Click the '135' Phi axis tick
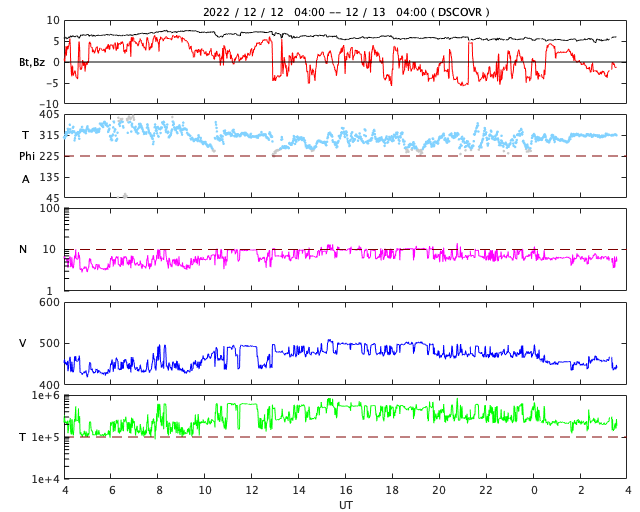The image size is (640, 512). pos(49,178)
